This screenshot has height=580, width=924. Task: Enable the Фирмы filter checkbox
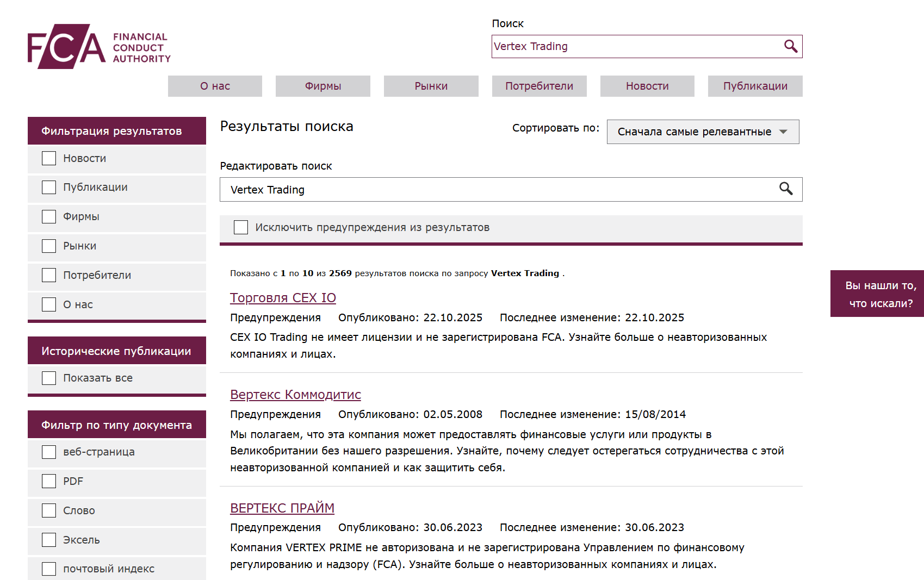pyautogui.click(x=49, y=217)
